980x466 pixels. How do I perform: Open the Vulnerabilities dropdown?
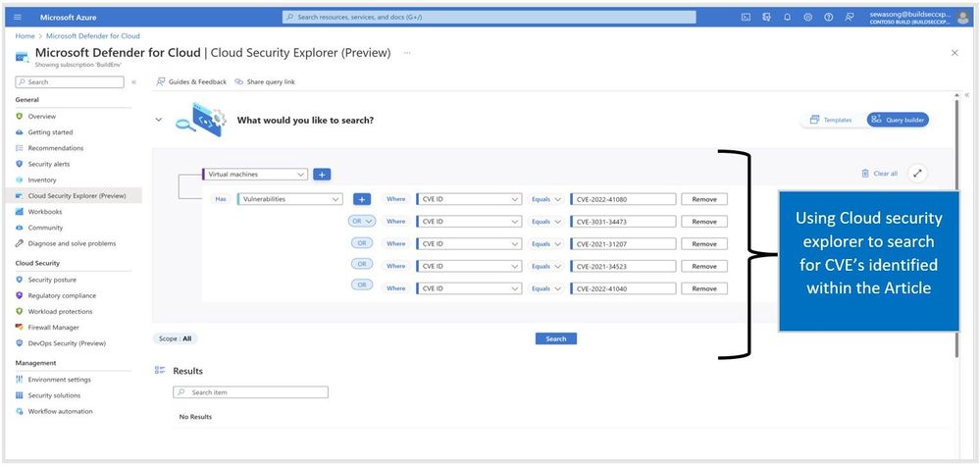tap(290, 199)
